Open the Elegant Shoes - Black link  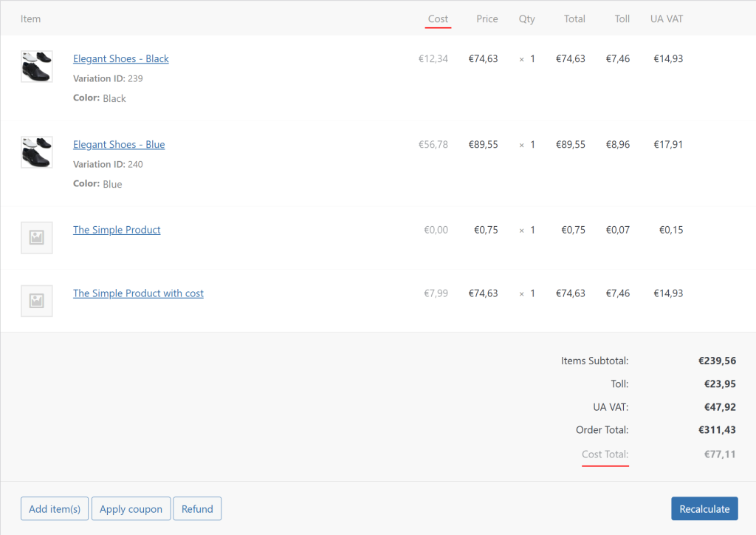click(120, 59)
